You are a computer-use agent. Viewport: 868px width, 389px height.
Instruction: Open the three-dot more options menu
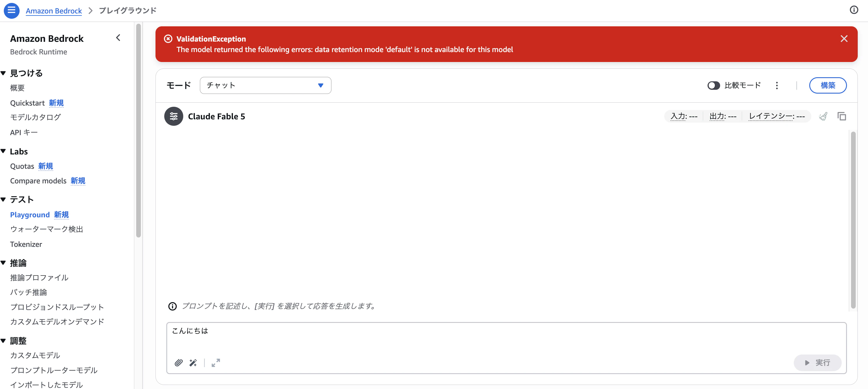pos(777,86)
